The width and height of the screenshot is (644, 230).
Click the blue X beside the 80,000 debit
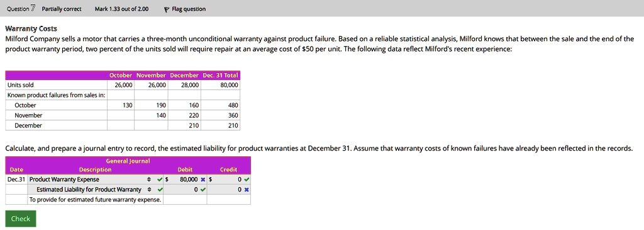203,180
